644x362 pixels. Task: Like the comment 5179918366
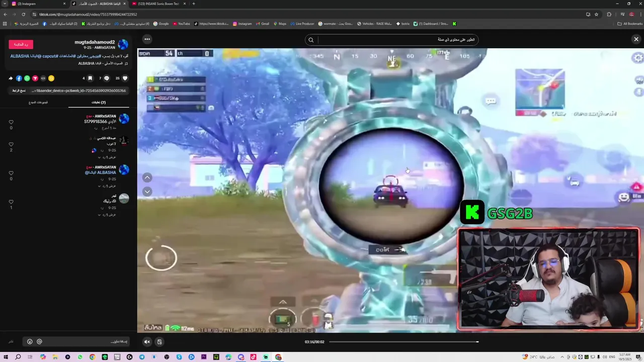coord(11,122)
